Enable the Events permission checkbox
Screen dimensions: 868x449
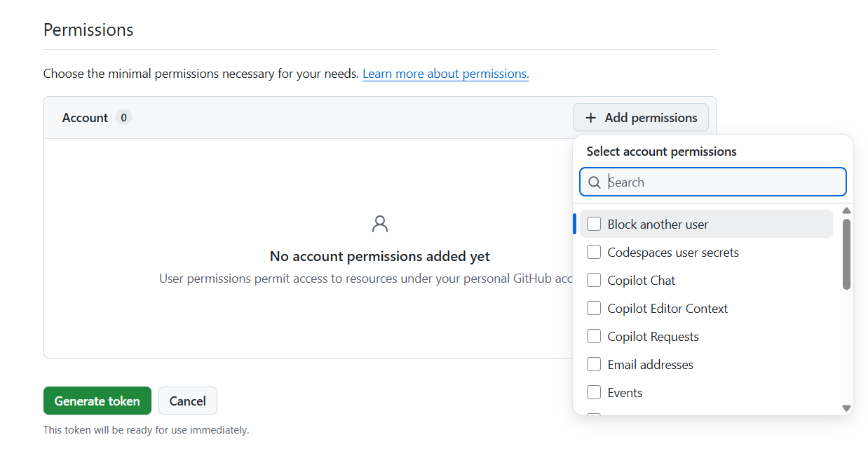pyautogui.click(x=594, y=393)
